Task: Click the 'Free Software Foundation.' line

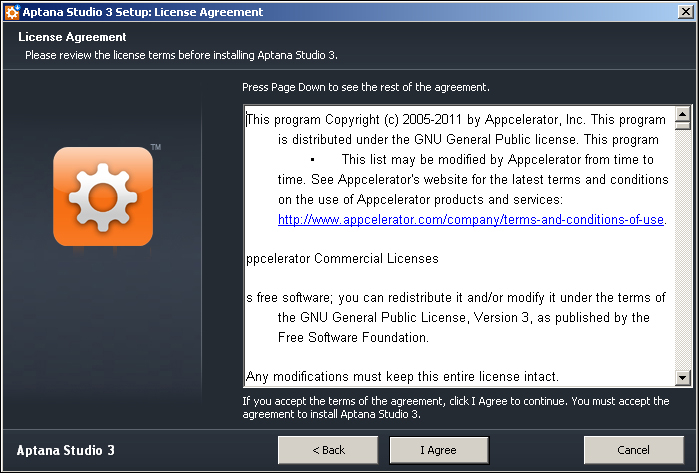Action: (353, 337)
